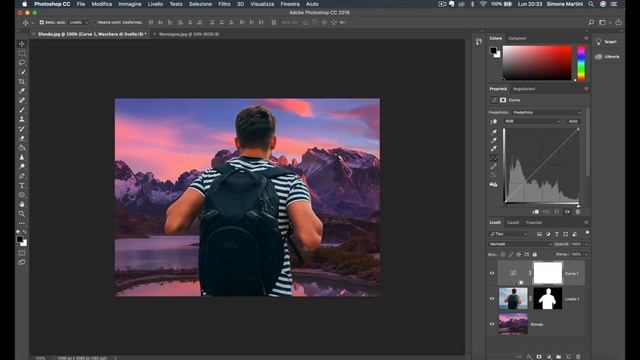Open the Livello menu in menu bar
Screen dimensions: 640x360
(x=155, y=4)
